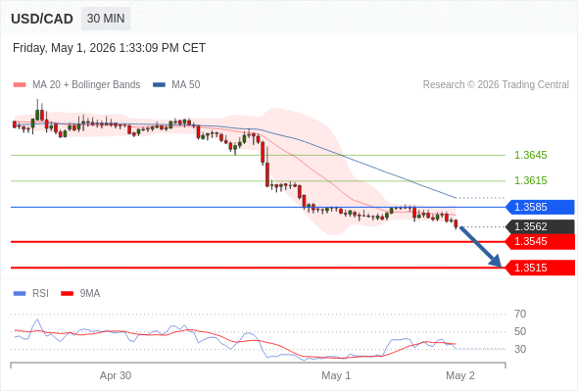Image resolution: width=578 pixels, height=392 pixels.
Task: Click the blue 1.3585 pivot price tag
Action: click(540, 207)
